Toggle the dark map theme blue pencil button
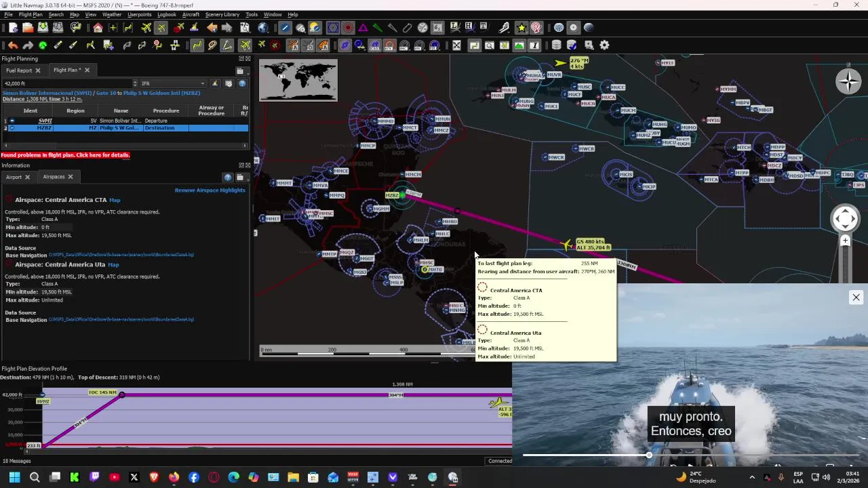Viewport: 868px width, 488px height. click(x=285, y=28)
